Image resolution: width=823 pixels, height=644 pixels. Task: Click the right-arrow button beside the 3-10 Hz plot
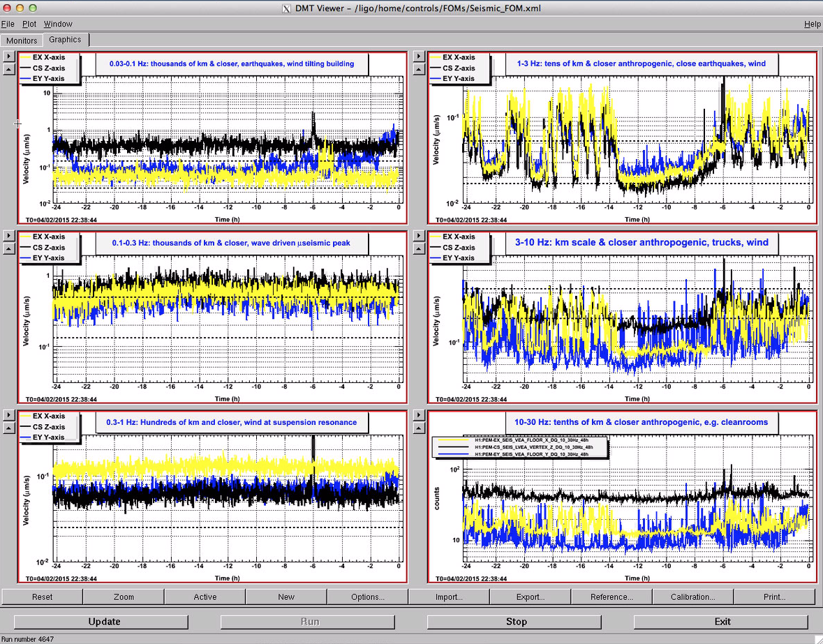point(419,235)
